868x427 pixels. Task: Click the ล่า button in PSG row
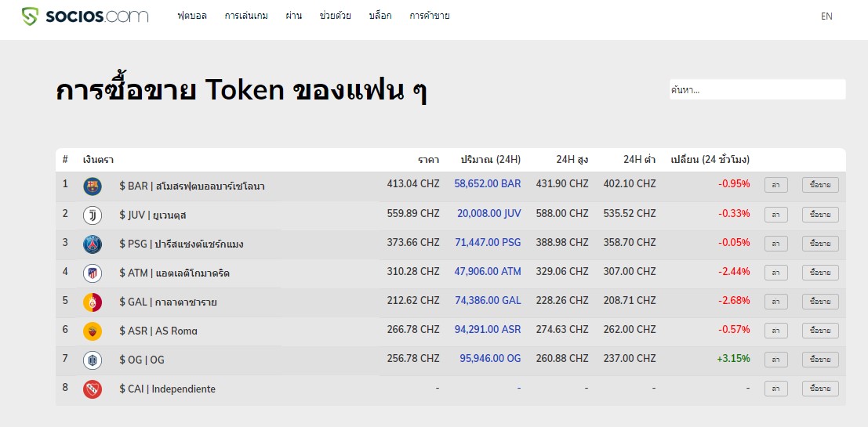click(776, 244)
